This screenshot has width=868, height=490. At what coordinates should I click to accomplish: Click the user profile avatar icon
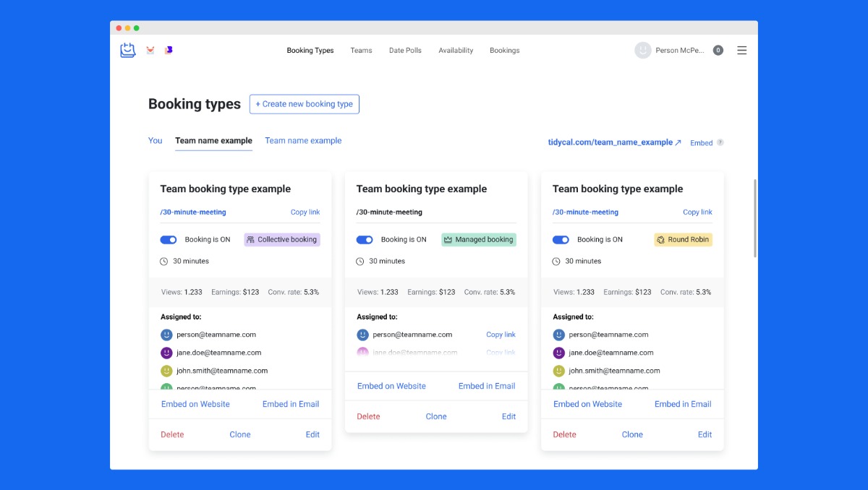[642, 51]
